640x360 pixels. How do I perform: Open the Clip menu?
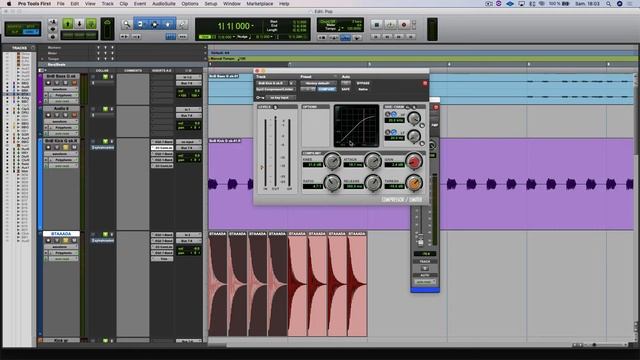pyautogui.click(x=124, y=4)
